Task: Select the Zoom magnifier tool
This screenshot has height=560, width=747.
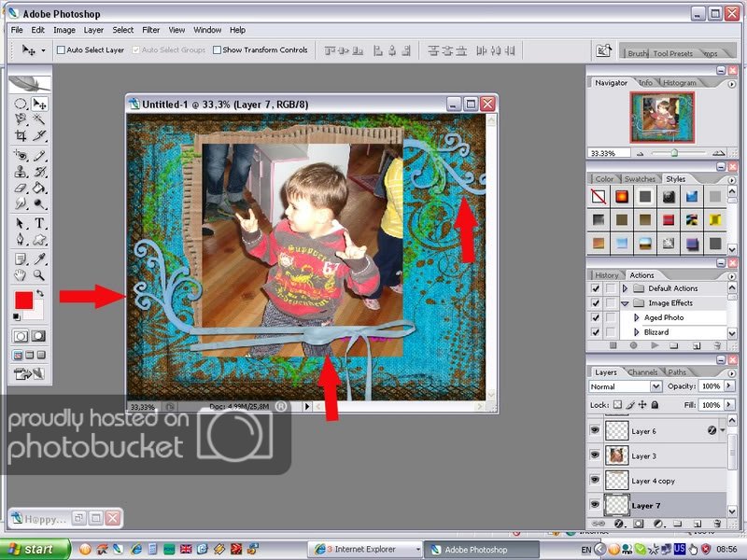Action: tap(39, 274)
